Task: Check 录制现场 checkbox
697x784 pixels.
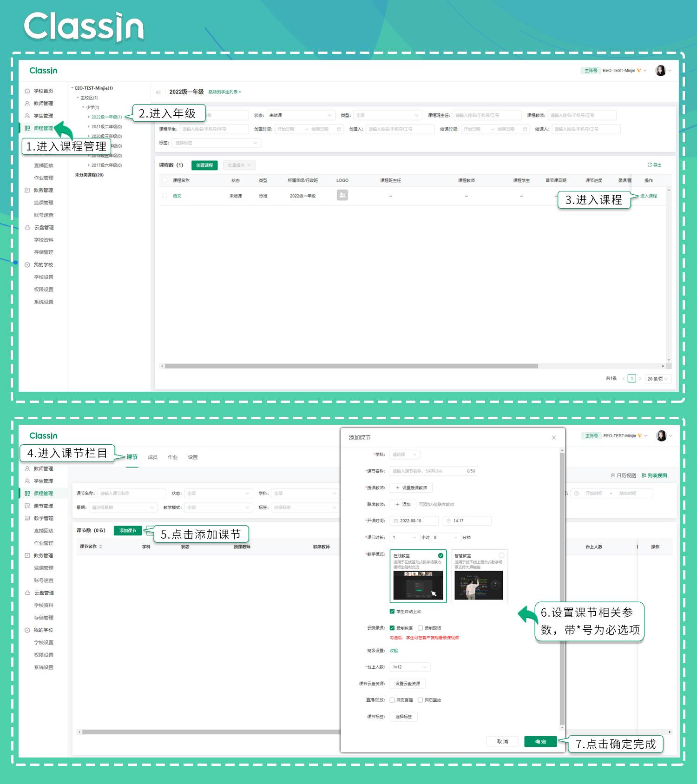Action: [420, 628]
